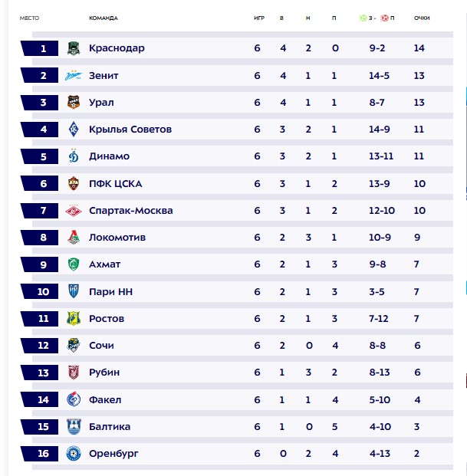
Task: Open the Пари НН team page
Action: 111,292
